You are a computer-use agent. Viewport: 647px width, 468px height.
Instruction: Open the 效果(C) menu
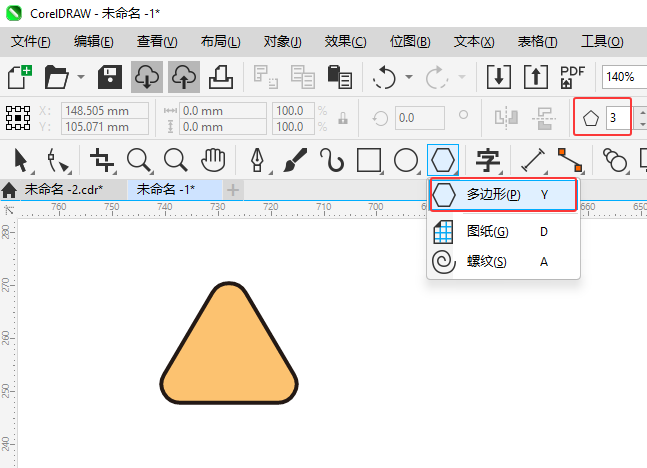coord(345,42)
